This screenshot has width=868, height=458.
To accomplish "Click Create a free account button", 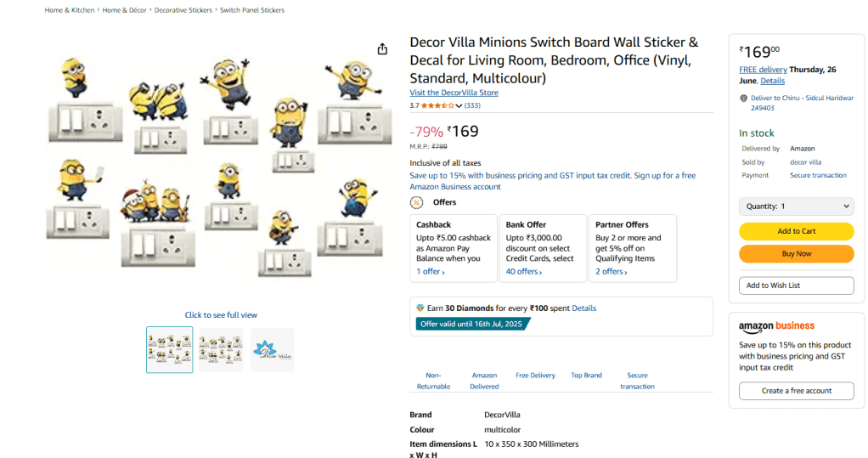I will point(796,391).
